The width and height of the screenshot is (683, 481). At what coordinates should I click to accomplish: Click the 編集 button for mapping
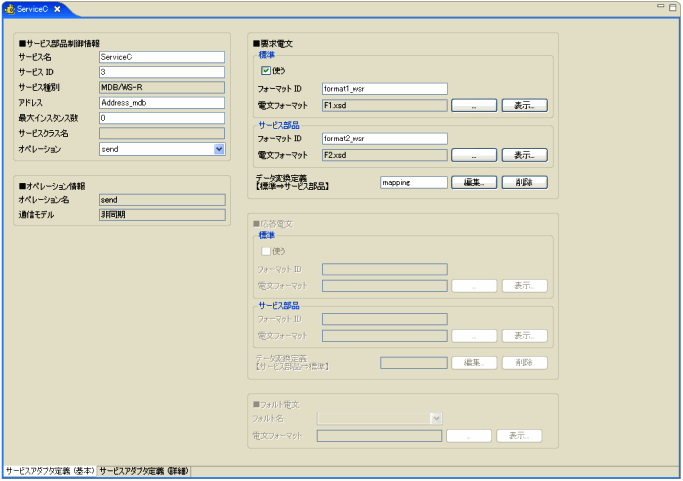point(474,182)
